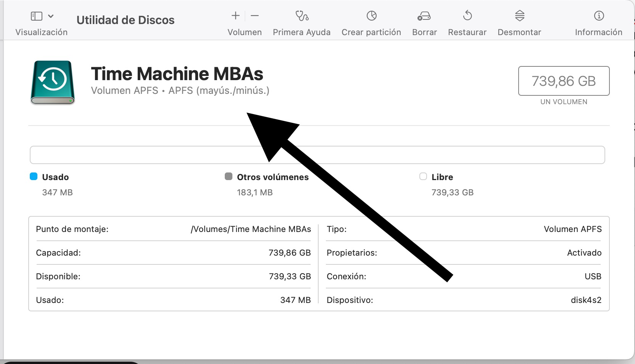Click the Usado blue color swatch

(34, 176)
